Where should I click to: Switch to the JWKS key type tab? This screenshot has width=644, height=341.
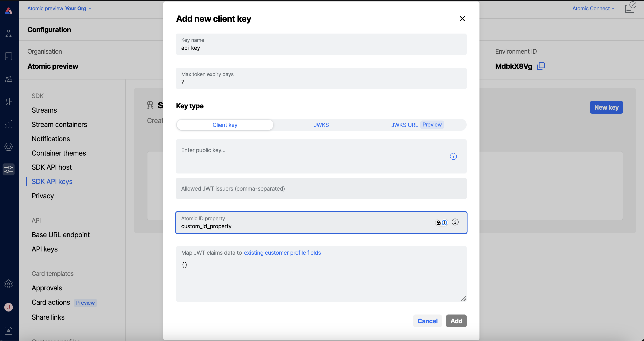coord(321,125)
